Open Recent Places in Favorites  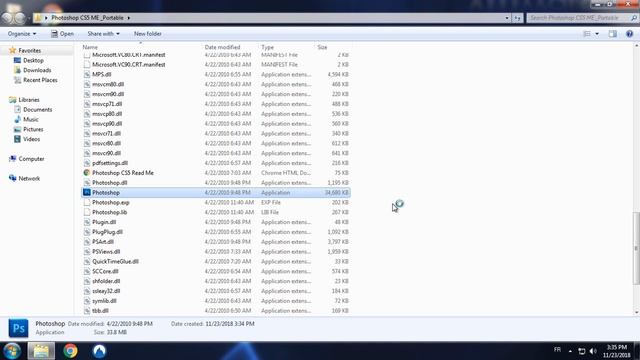click(x=40, y=80)
